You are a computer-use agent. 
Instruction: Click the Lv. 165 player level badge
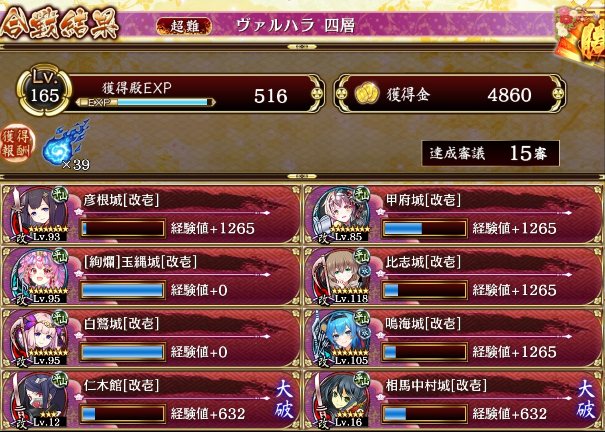[x=44, y=90]
